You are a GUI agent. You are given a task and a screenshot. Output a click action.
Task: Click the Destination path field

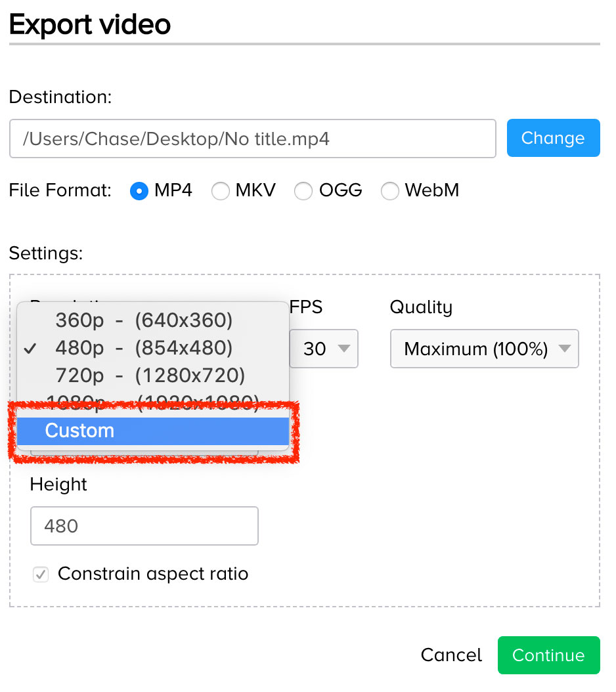(x=253, y=139)
